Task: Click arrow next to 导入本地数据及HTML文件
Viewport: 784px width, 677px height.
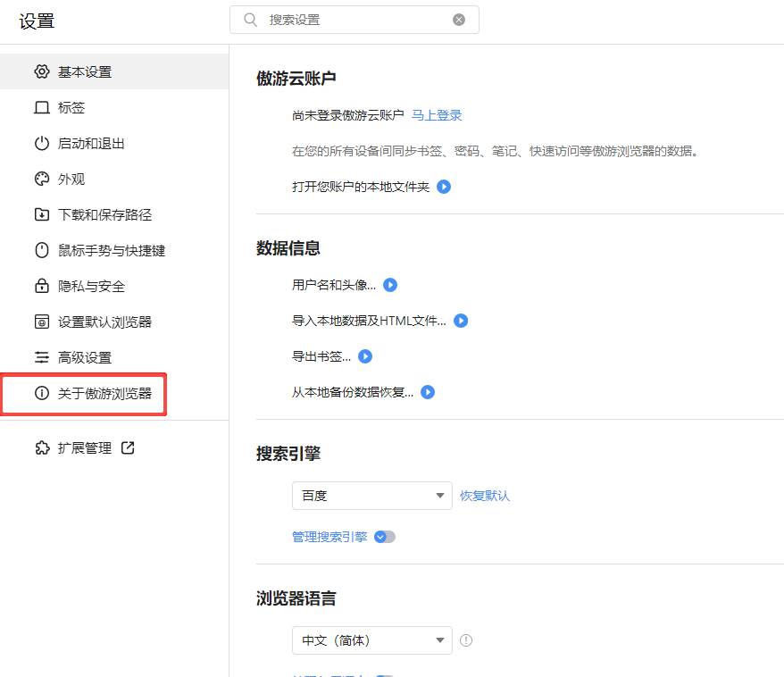Action: pyautogui.click(x=461, y=321)
